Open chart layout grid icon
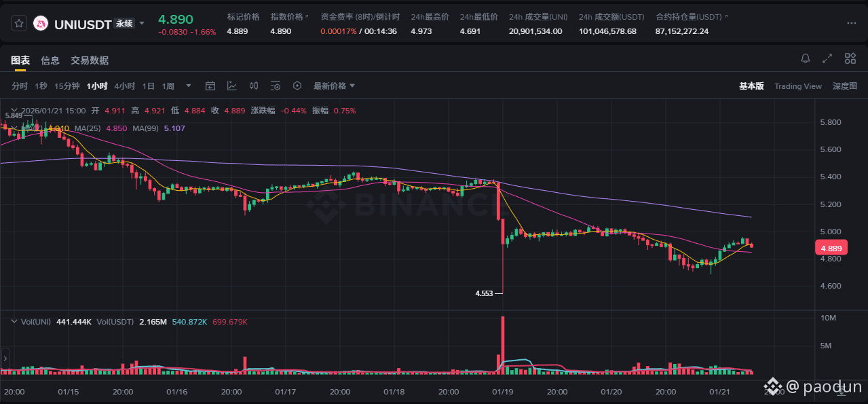 (x=850, y=59)
